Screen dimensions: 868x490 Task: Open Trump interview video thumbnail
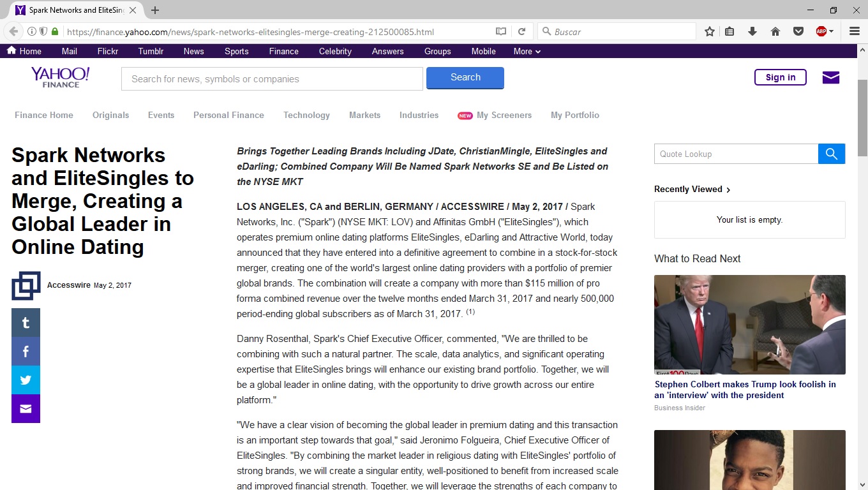(x=750, y=325)
